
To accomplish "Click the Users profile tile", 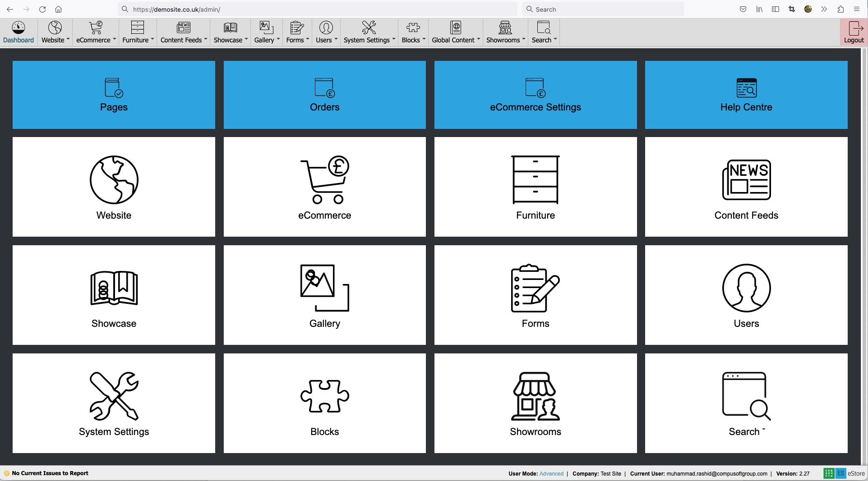I will (x=746, y=295).
